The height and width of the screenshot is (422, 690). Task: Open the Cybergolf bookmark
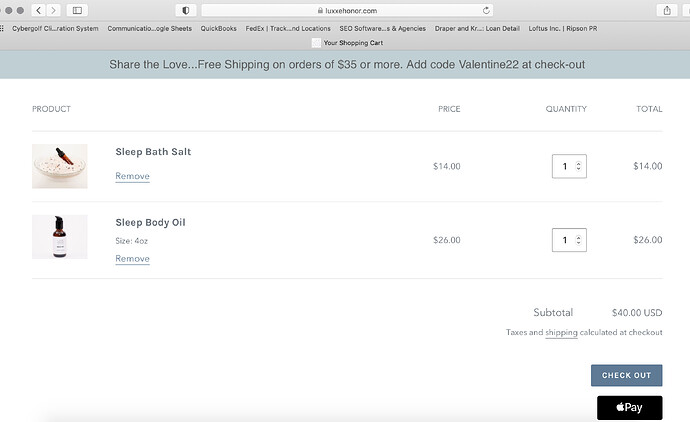click(x=55, y=28)
